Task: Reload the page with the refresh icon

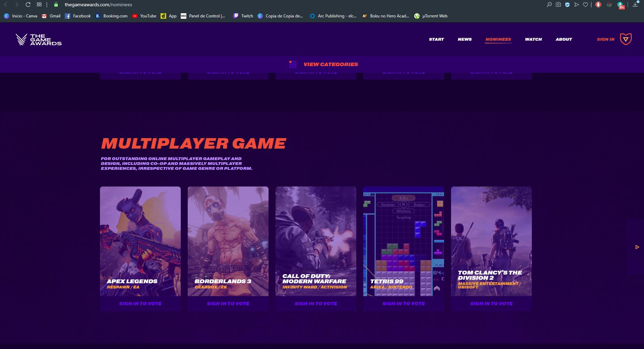Action: tap(28, 5)
